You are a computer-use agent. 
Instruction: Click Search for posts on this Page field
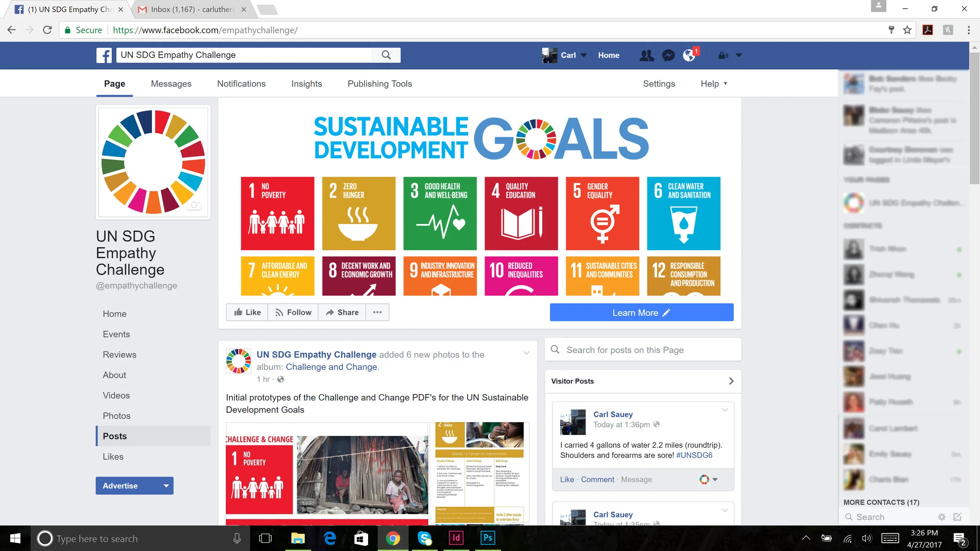(x=643, y=350)
